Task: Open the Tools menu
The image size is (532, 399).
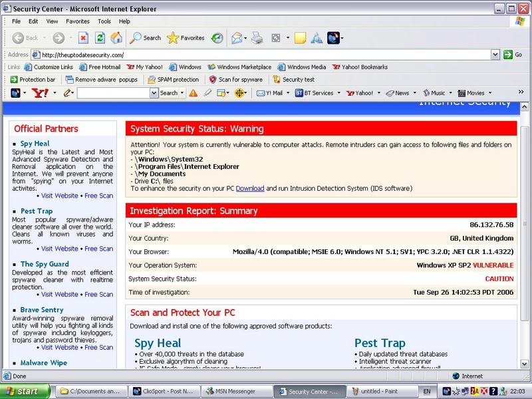Action: [104, 21]
